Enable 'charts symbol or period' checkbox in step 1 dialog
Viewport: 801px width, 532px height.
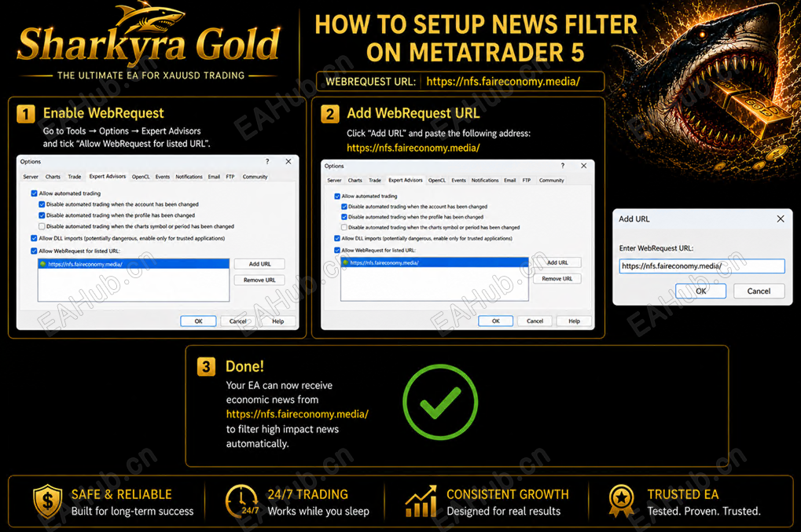click(x=42, y=226)
